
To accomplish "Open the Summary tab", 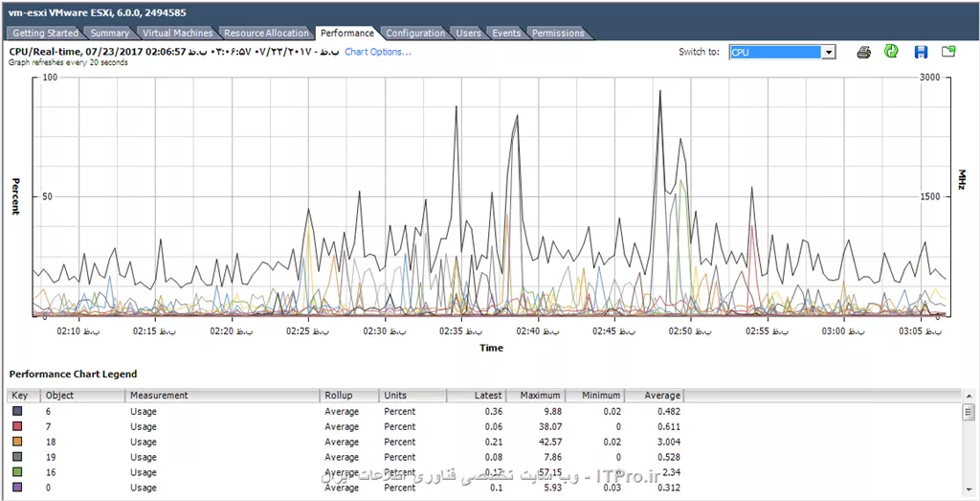I will click(x=109, y=33).
